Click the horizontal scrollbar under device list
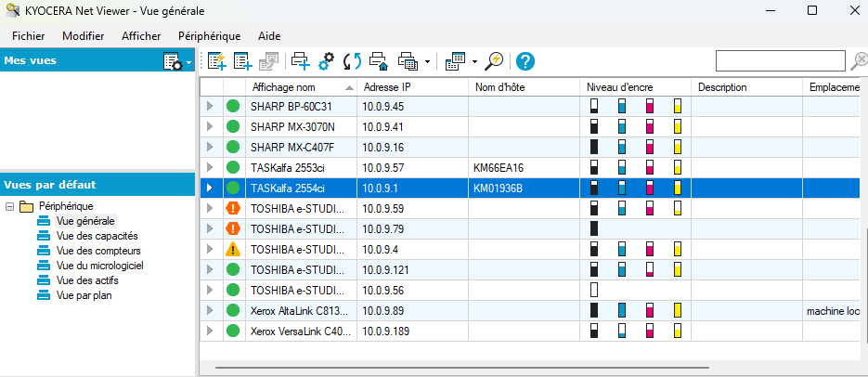This screenshot has height=377, width=868. (462, 367)
